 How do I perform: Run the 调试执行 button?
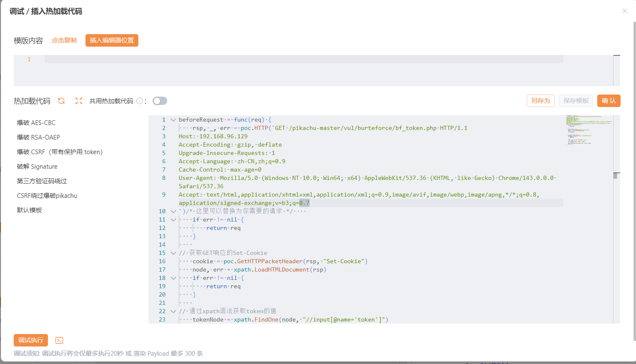click(x=31, y=340)
